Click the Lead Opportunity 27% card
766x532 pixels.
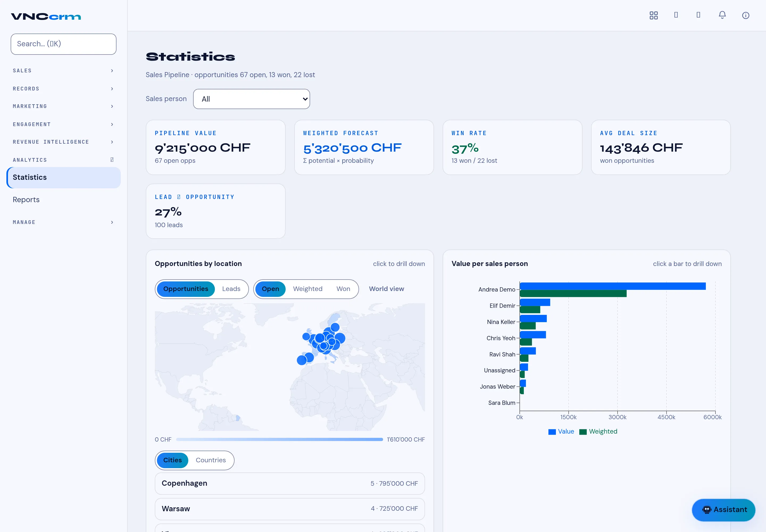216,211
